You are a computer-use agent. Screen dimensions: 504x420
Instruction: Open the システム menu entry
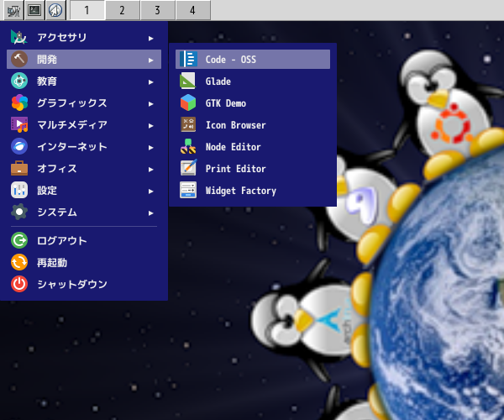click(x=84, y=212)
